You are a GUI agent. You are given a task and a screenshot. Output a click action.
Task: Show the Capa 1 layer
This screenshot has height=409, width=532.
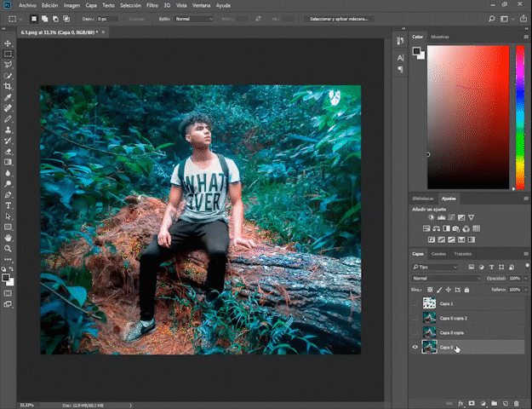click(x=415, y=303)
